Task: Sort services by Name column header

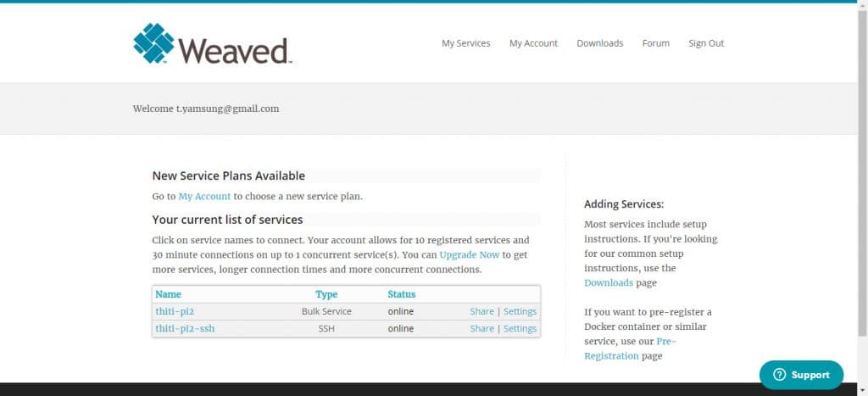Action: pyautogui.click(x=169, y=294)
